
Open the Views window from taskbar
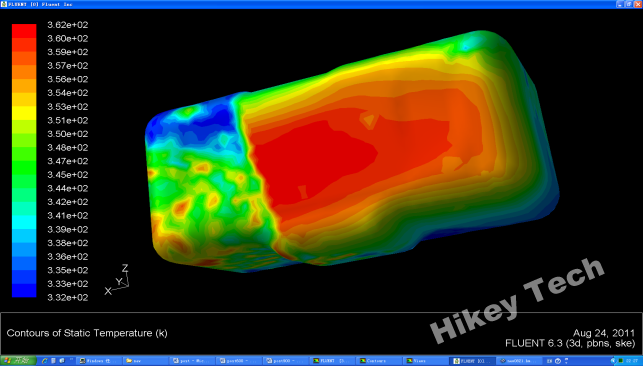(425, 361)
